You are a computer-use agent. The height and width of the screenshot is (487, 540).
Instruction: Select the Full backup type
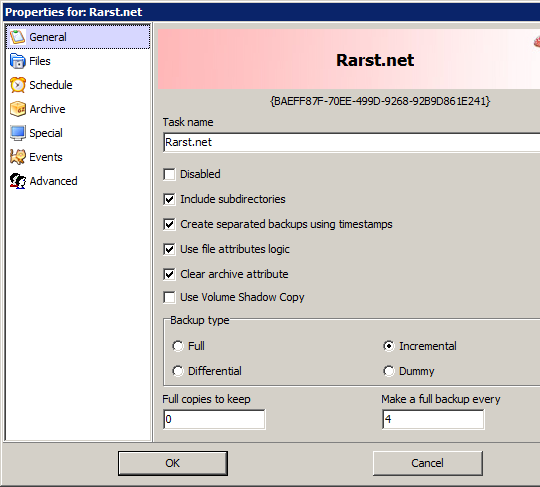pyautogui.click(x=178, y=346)
